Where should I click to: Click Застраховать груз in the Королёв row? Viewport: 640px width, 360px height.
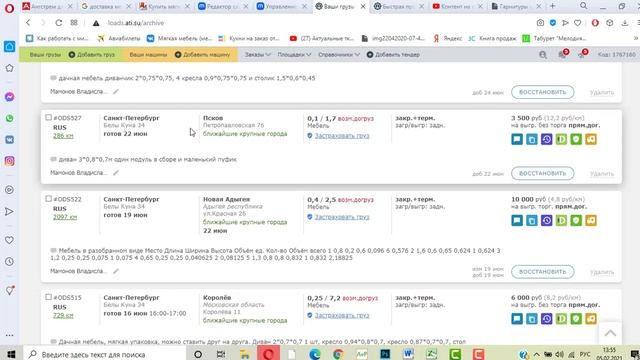click(342, 315)
